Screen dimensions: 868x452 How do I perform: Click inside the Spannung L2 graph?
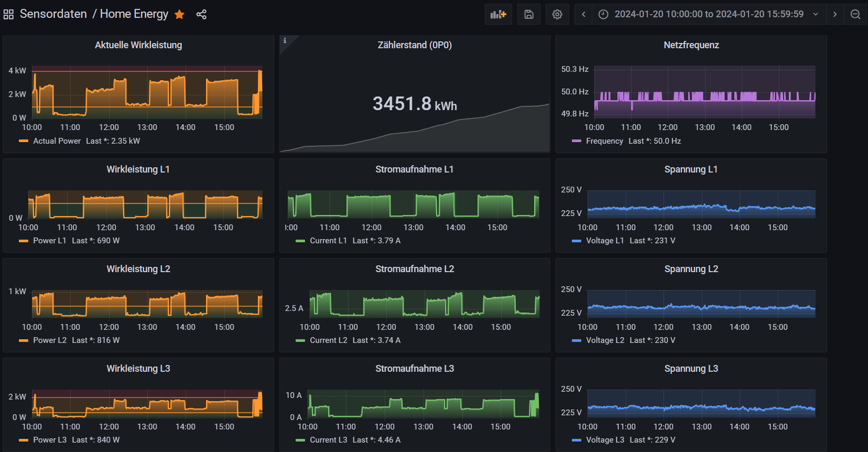pyautogui.click(x=701, y=304)
